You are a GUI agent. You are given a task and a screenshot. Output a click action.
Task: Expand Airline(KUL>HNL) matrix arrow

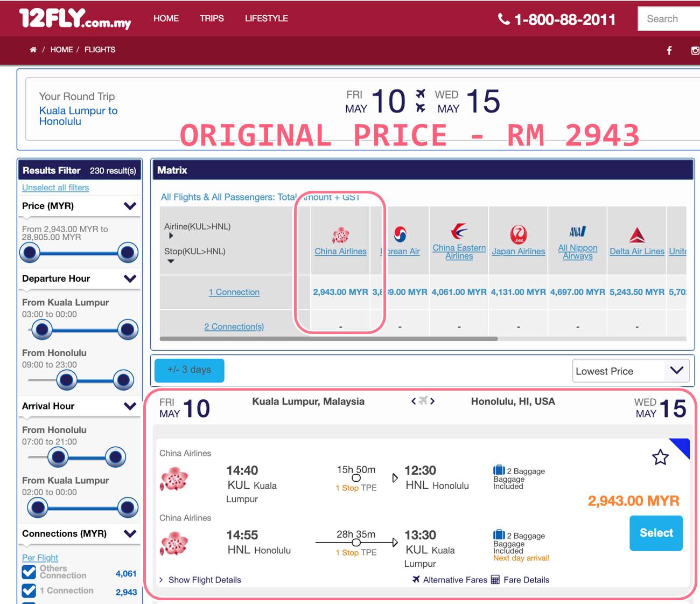click(x=171, y=235)
